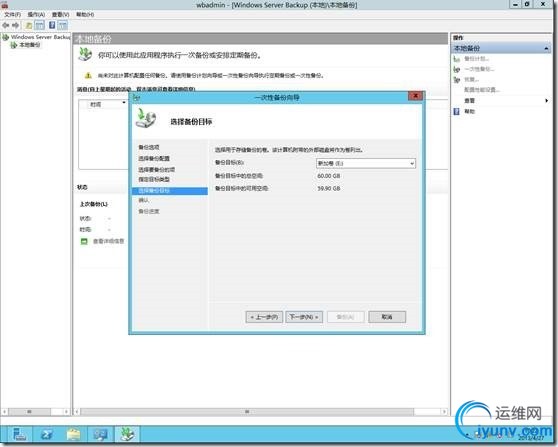558x447 pixels.
Task: Click the Back arrow in the toolbar
Action: tap(5, 25)
